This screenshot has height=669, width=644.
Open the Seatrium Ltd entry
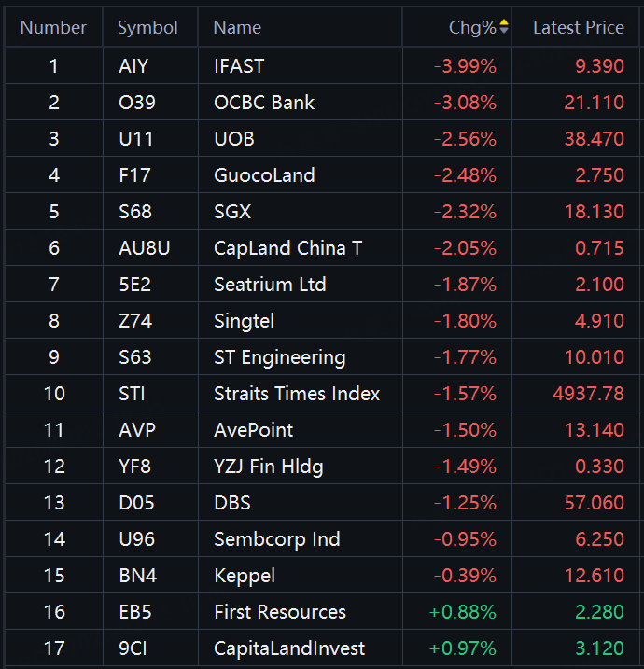coord(270,285)
